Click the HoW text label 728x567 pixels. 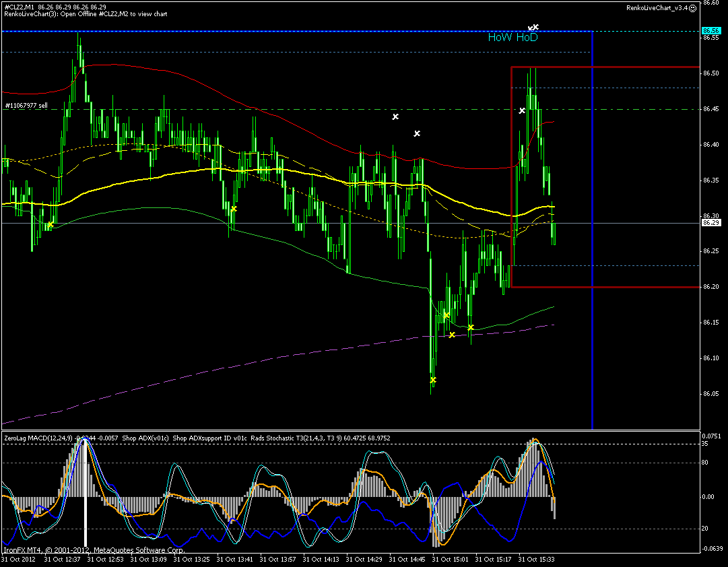[x=500, y=38]
